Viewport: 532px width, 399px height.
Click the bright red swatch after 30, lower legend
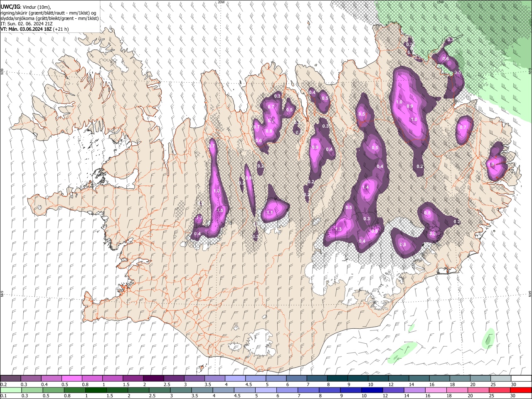click(x=521, y=390)
